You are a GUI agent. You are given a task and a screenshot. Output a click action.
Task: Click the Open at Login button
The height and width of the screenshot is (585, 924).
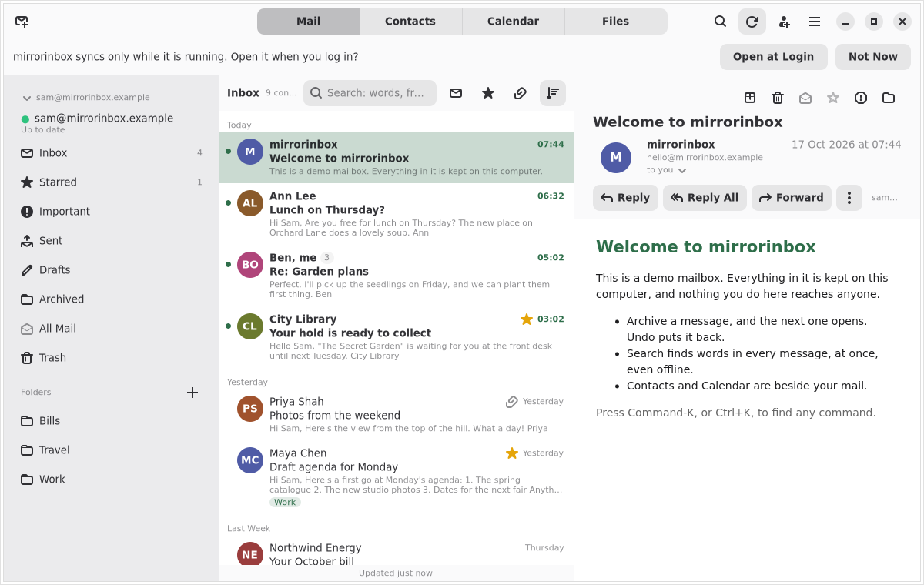point(773,57)
